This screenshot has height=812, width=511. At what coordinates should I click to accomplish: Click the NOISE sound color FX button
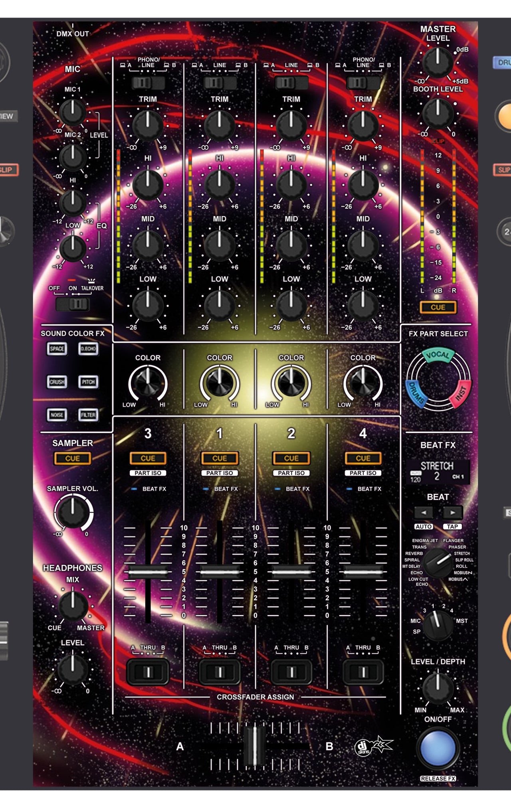pyautogui.click(x=57, y=415)
